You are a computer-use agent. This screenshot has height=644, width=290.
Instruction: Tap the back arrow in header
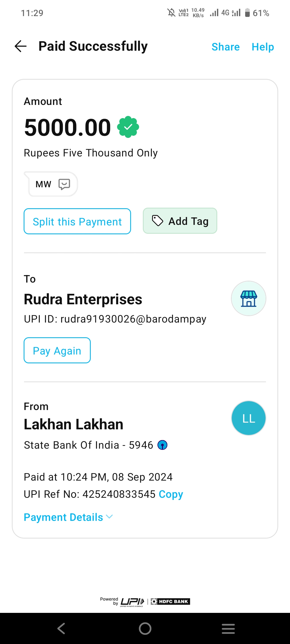(x=21, y=46)
